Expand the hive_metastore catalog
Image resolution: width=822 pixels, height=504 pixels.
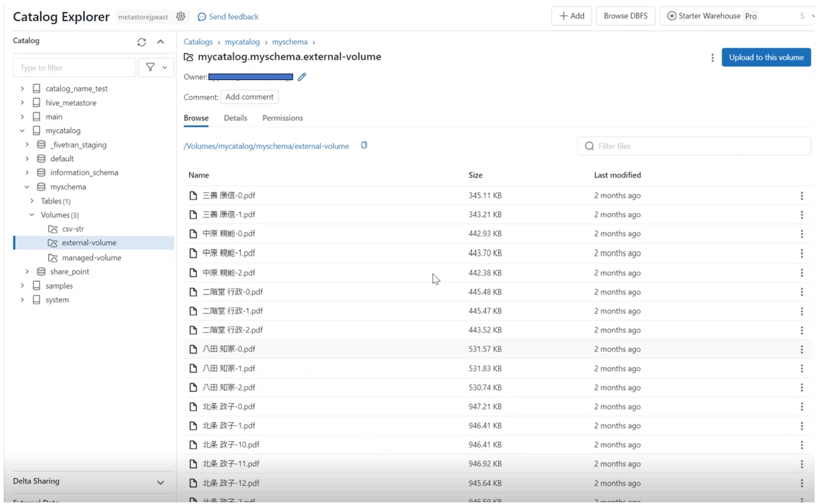tap(22, 102)
